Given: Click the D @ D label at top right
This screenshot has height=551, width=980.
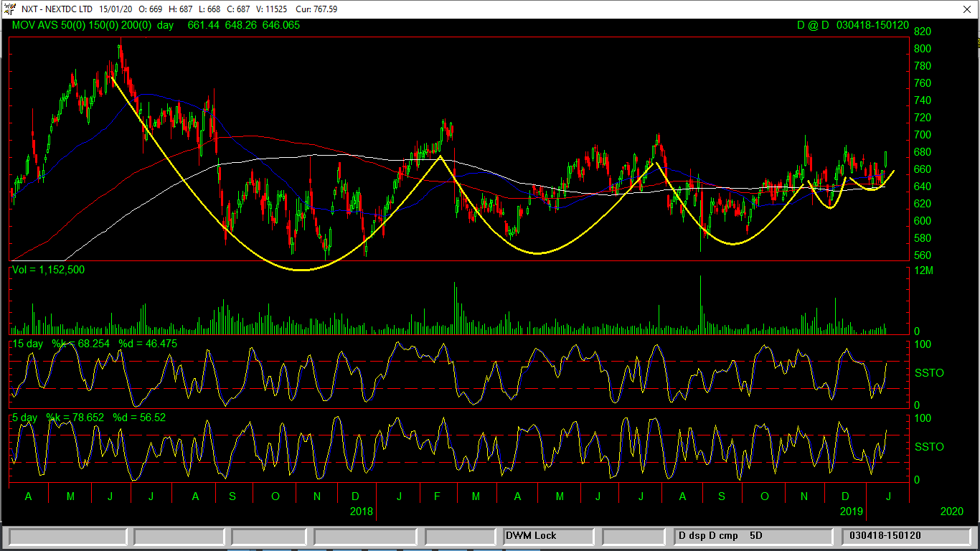Looking at the screenshot, I should click(x=813, y=25).
